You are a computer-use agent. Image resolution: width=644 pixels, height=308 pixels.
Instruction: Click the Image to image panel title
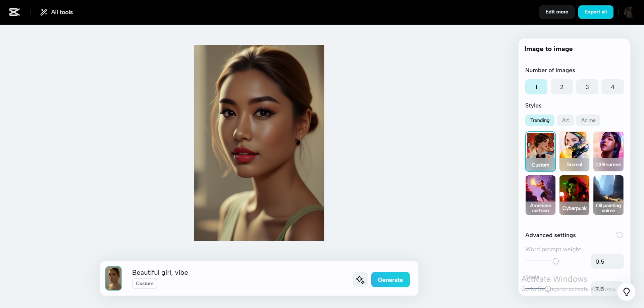pos(548,49)
